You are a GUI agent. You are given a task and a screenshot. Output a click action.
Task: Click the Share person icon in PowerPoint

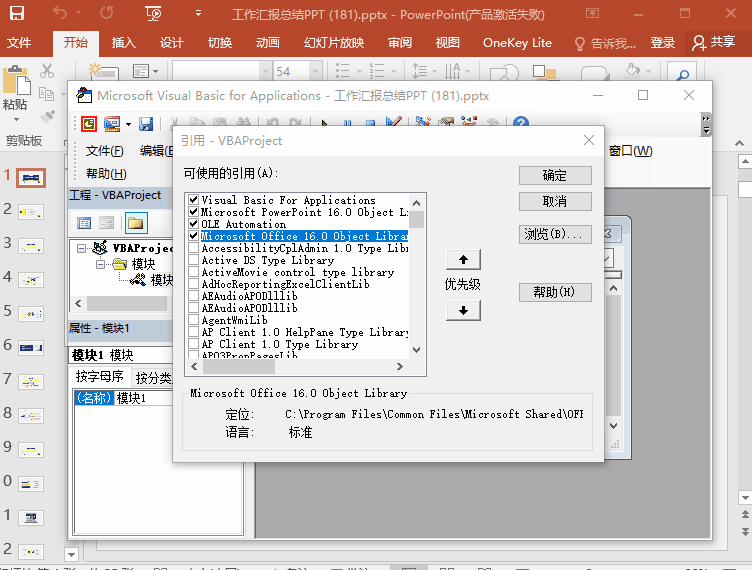[x=699, y=43]
